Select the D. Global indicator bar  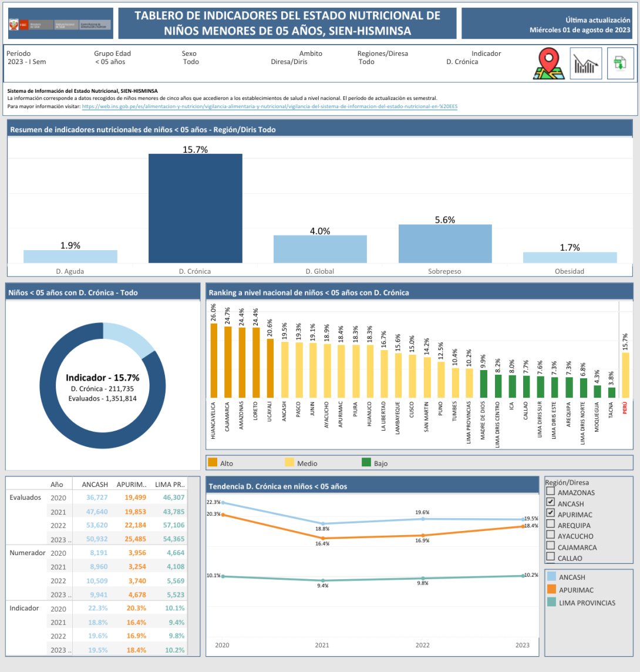320,249
